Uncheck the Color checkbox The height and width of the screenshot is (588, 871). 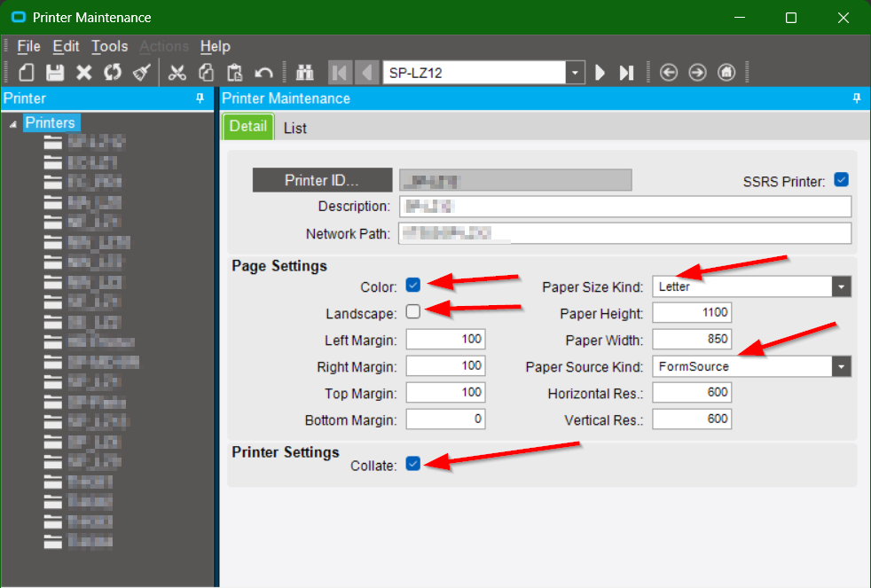coord(412,286)
